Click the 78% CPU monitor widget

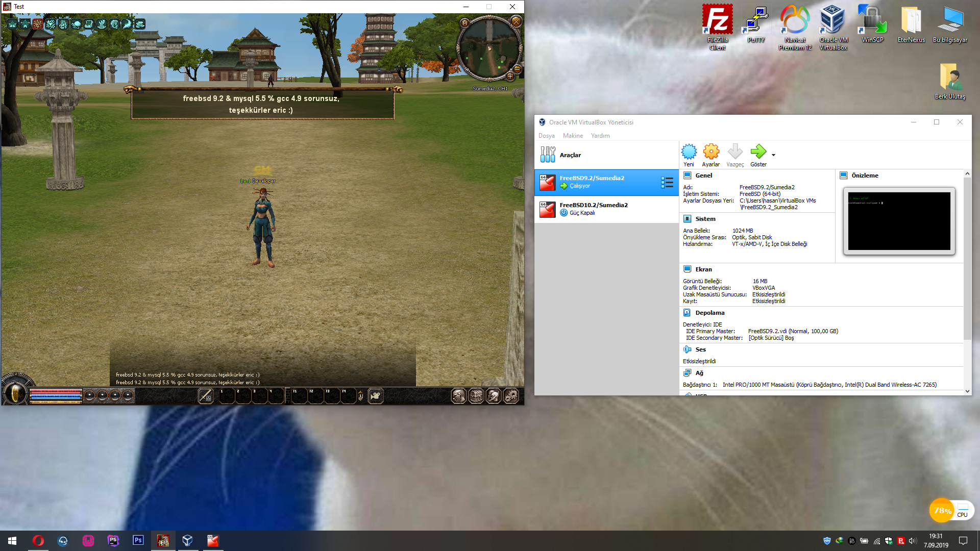951,510
